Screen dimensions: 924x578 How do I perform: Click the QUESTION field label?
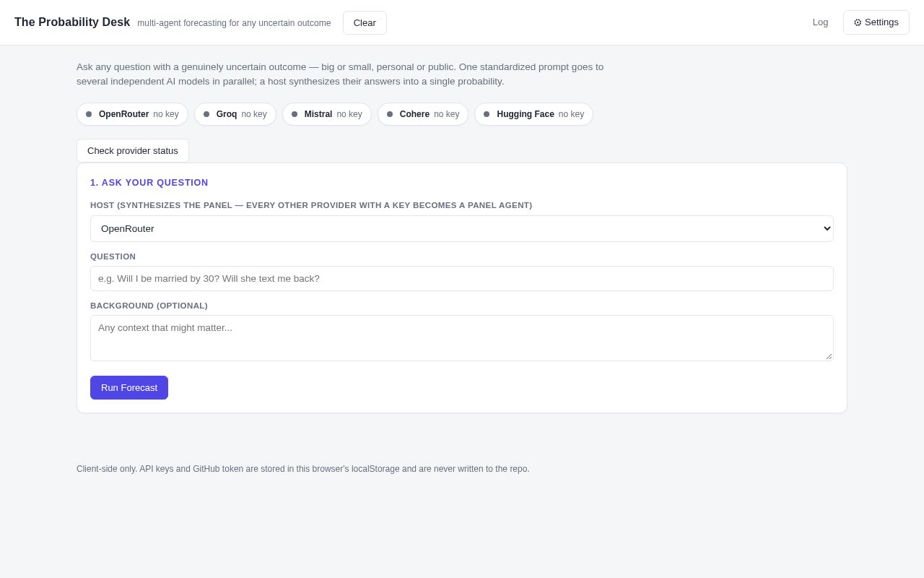coord(113,256)
